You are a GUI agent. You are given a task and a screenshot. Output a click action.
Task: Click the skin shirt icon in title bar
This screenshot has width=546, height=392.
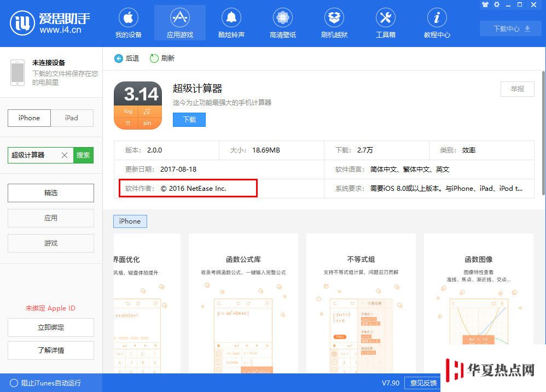(x=485, y=4)
